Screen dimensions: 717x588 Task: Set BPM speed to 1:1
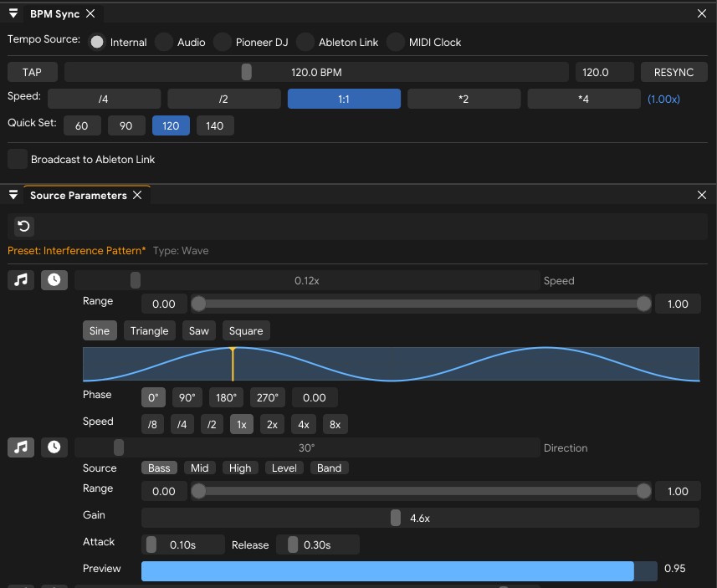coord(344,99)
